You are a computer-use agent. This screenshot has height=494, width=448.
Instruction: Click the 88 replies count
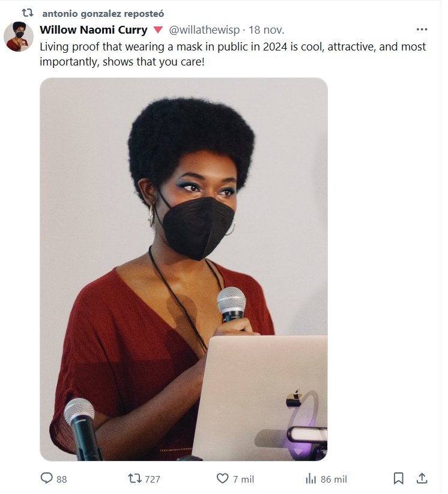point(62,479)
